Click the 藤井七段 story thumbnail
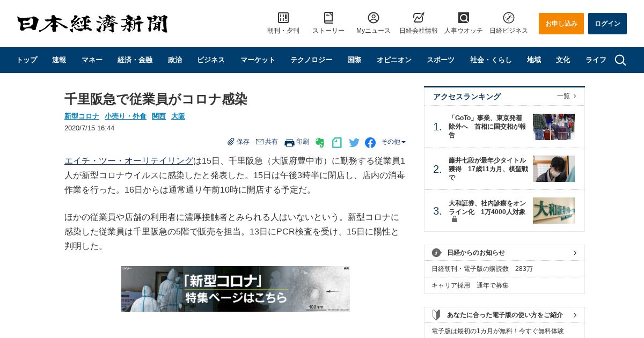The image size is (644, 338). tap(554, 168)
